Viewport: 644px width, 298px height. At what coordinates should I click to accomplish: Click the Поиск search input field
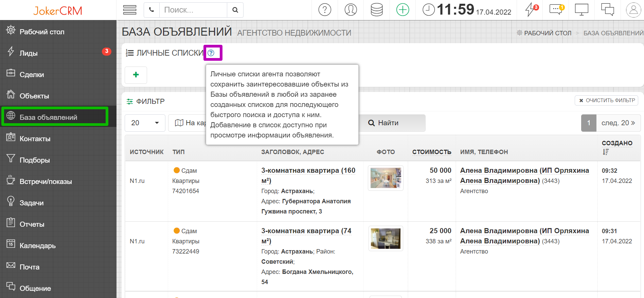click(x=193, y=10)
